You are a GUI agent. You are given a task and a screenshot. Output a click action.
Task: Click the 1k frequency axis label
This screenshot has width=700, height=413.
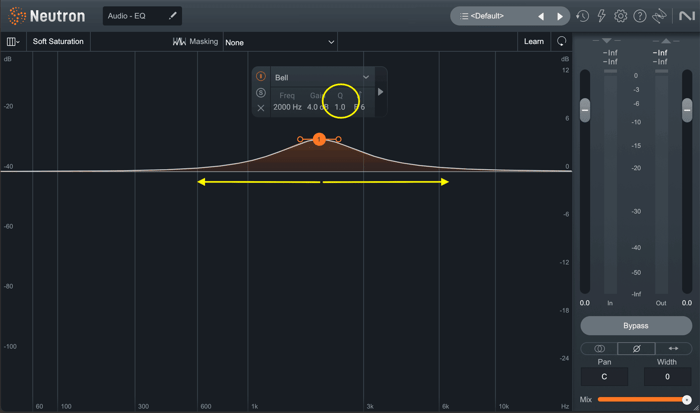tap(254, 406)
